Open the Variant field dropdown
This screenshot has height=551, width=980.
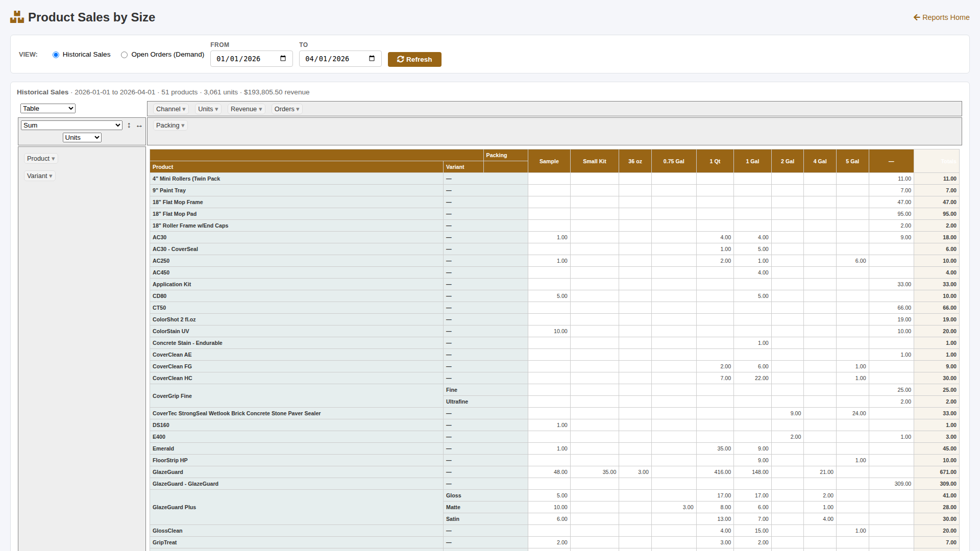click(39, 176)
